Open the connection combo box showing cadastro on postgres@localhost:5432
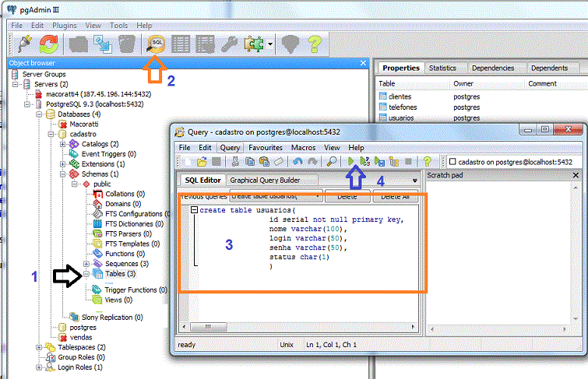This screenshot has height=379, width=588. coord(515,162)
